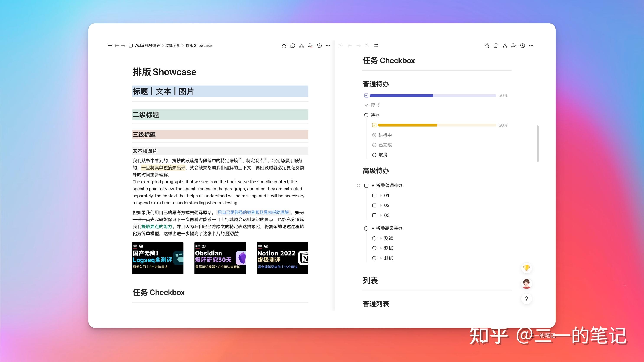The image size is (644, 362).
Task: Expand the right pane to fullscreen
Action: pos(367,45)
